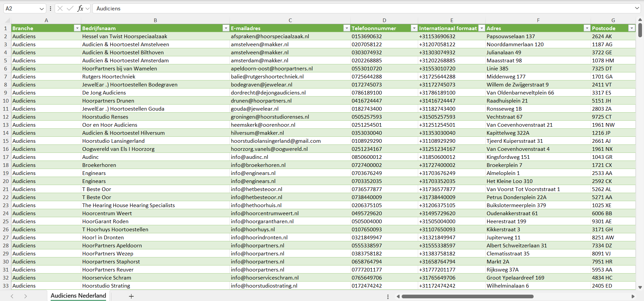The height and width of the screenshot is (301, 644).
Task: Open the Telefoonnummer filter dropdown
Action: pyautogui.click(x=414, y=28)
